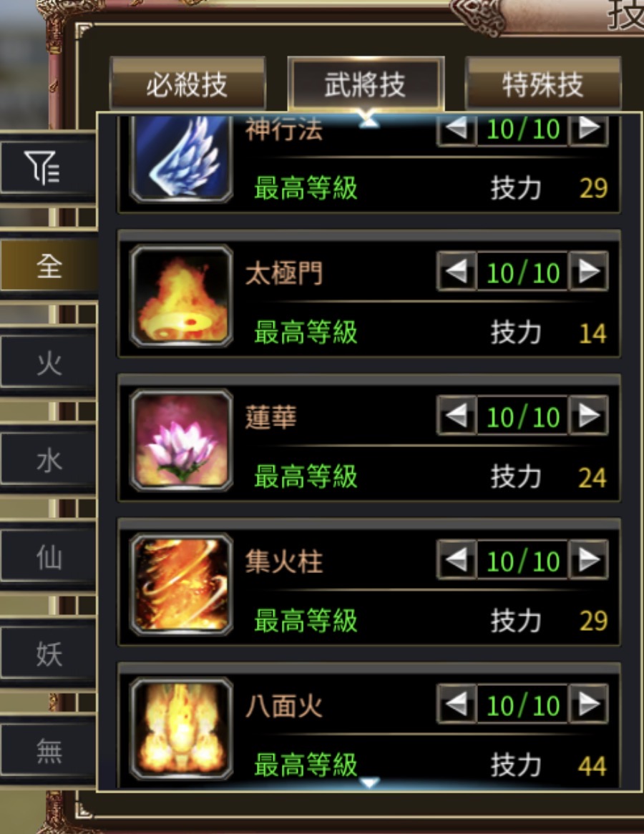
Task: Filter skills by 仙 category
Action: 48,557
